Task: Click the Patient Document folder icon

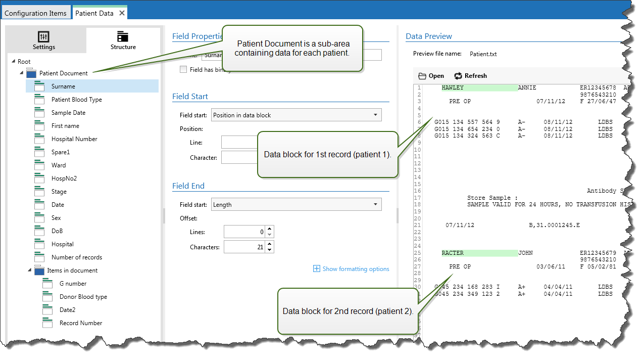Action: [x=31, y=73]
